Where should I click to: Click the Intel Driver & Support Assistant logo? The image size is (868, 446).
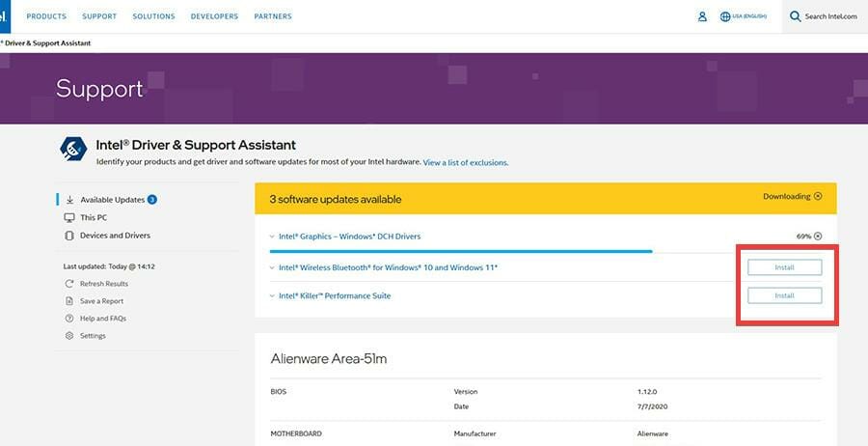click(x=73, y=149)
